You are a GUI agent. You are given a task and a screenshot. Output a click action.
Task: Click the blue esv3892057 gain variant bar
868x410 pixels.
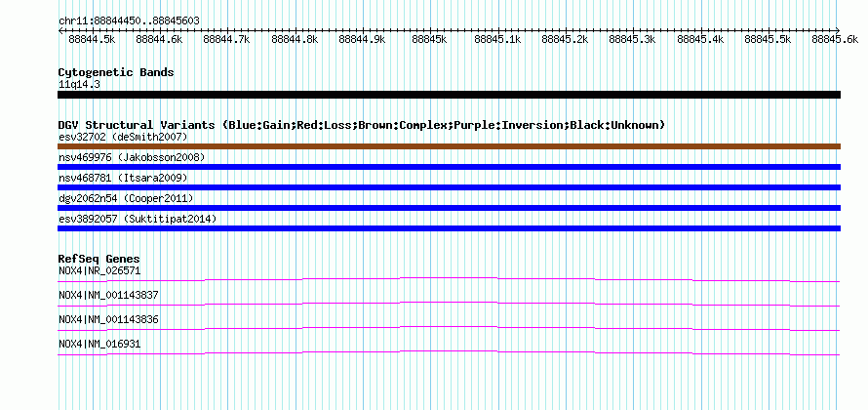click(x=449, y=228)
